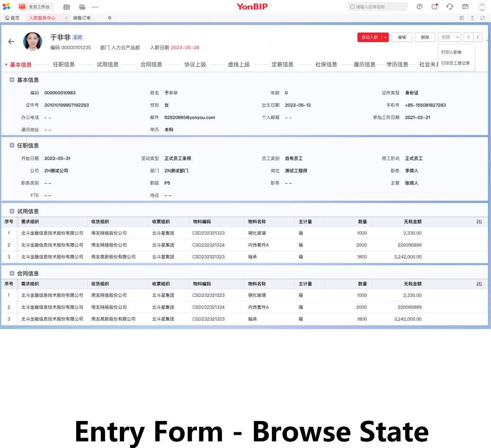Open column settings icon of 合同信息 table
The image size is (491, 448).
pyautogui.click(x=479, y=284)
